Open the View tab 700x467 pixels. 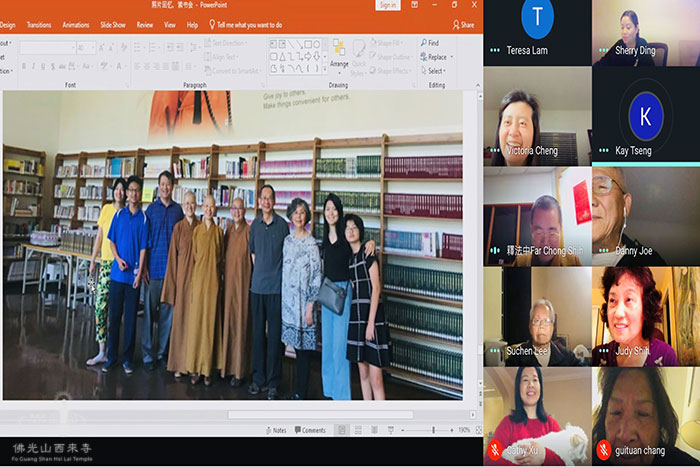(170, 25)
